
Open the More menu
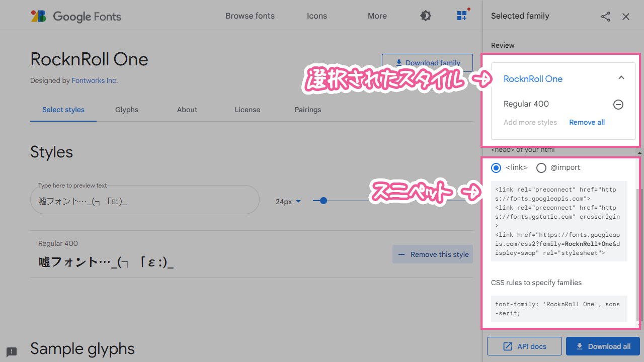pyautogui.click(x=377, y=16)
